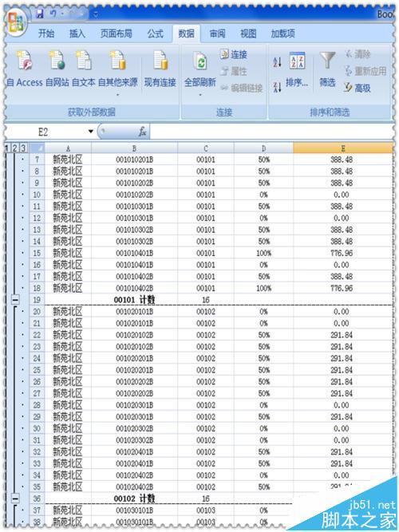Image resolution: width=399 pixels, height=532 pixels.
Task: Click 全部刷新 refresh all
Action: tap(200, 68)
